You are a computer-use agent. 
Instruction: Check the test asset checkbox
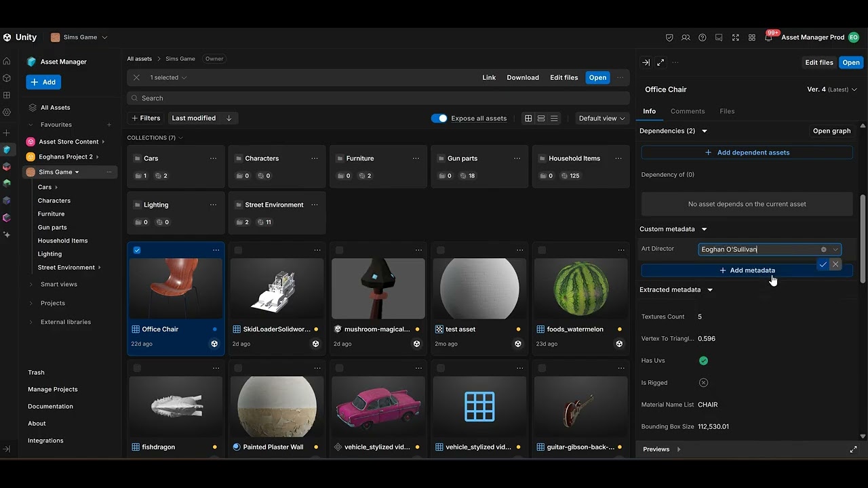(x=441, y=250)
